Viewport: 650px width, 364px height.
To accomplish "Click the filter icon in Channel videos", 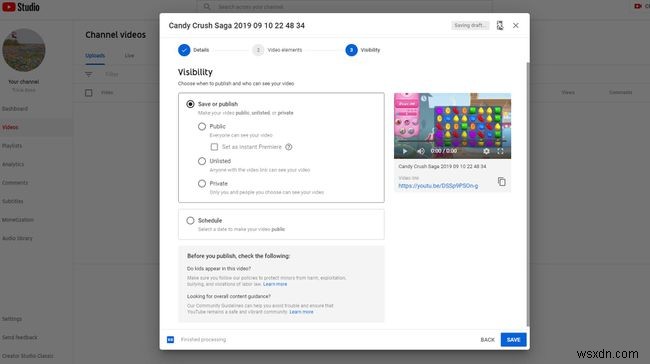I will [89, 74].
